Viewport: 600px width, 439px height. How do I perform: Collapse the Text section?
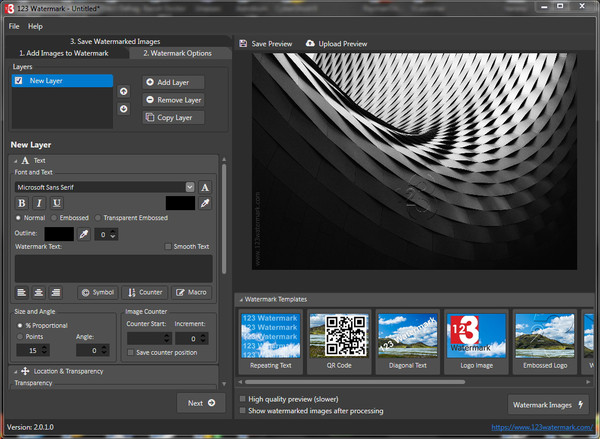pyautogui.click(x=15, y=160)
